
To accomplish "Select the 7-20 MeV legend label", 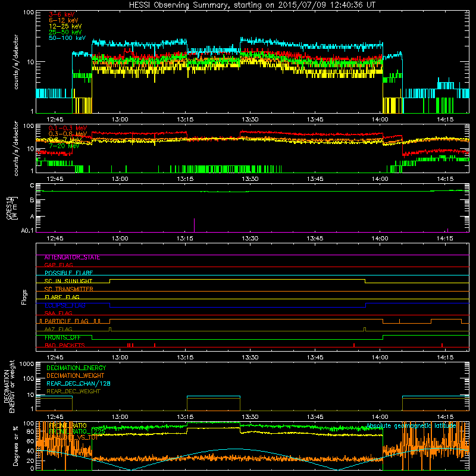I will (x=64, y=146).
